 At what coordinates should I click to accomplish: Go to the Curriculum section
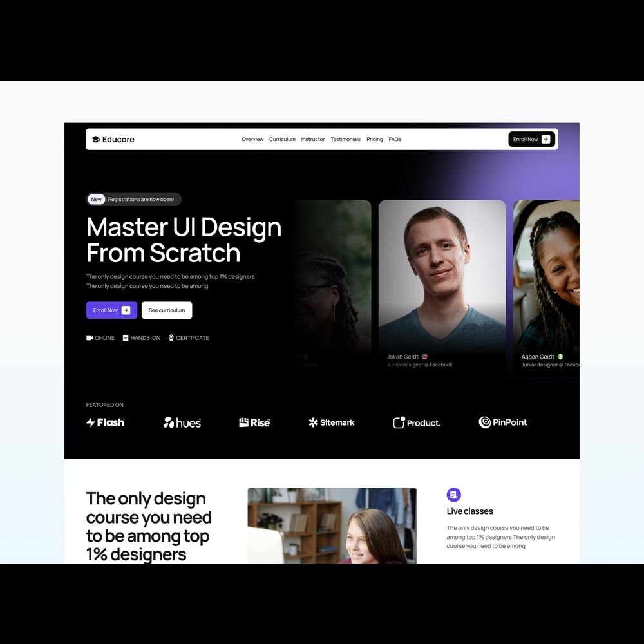click(282, 139)
